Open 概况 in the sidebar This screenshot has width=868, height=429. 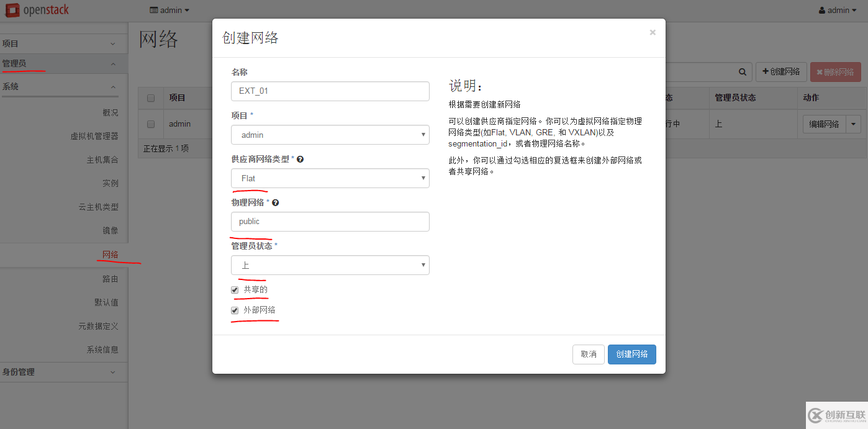110,112
